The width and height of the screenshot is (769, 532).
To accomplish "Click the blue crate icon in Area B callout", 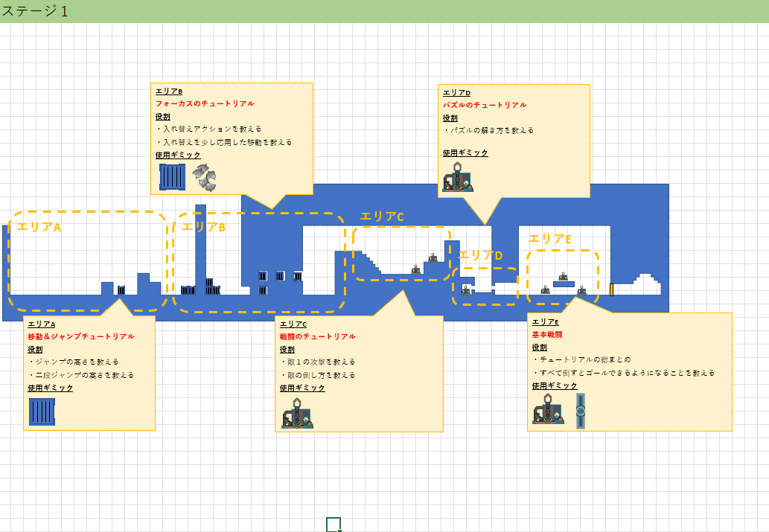I will tap(172, 177).
